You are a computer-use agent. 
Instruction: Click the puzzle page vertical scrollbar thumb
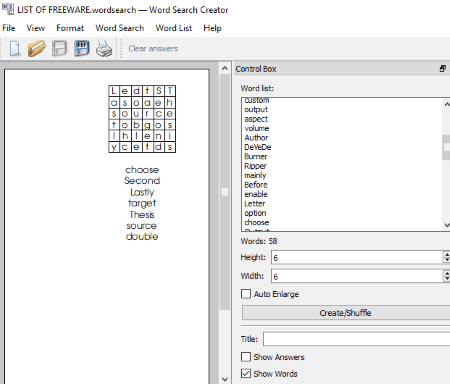pyautogui.click(x=225, y=192)
